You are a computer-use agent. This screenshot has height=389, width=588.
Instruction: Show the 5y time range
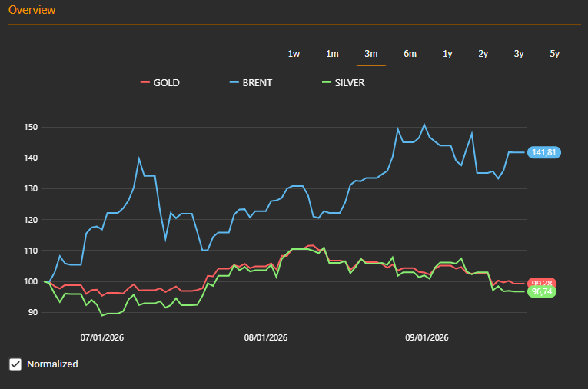tap(555, 54)
